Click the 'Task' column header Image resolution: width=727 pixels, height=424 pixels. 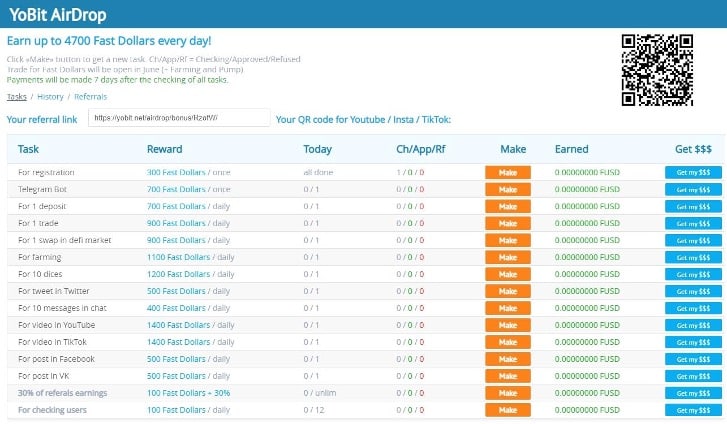[x=28, y=149]
